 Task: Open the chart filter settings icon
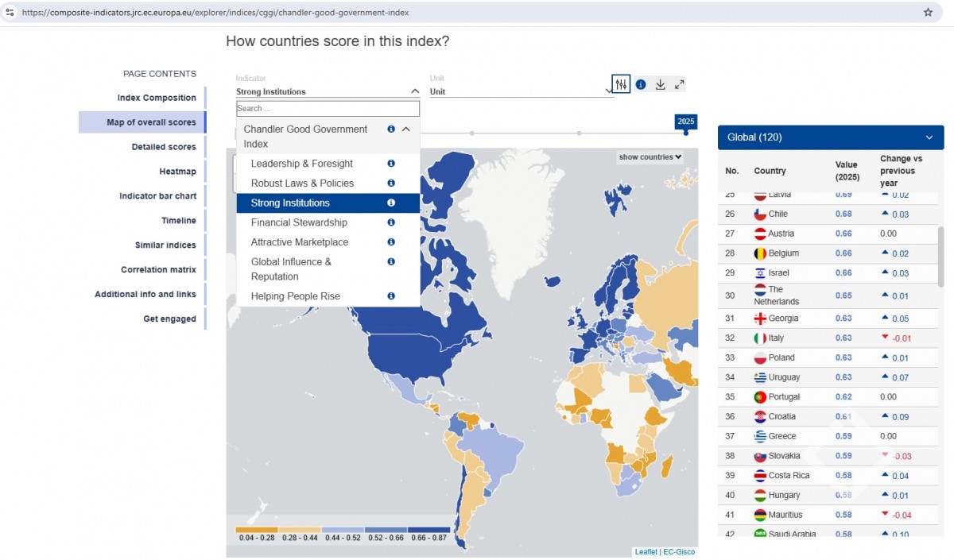621,84
